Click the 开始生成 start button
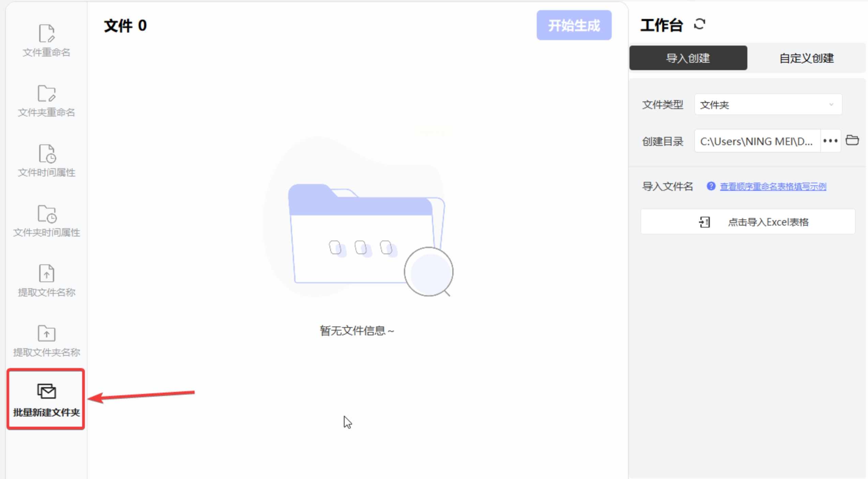The image size is (868, 479). pos(574,25)
